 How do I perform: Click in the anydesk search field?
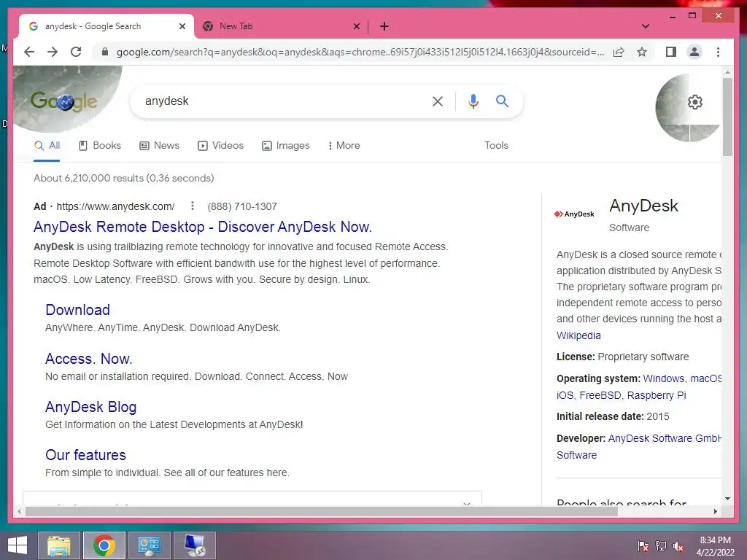tap(281, 101)
